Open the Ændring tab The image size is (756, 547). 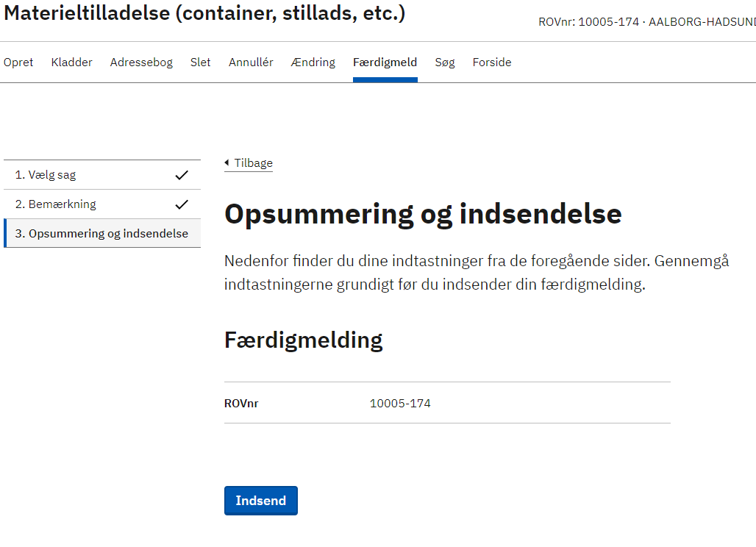coord(313,62)
